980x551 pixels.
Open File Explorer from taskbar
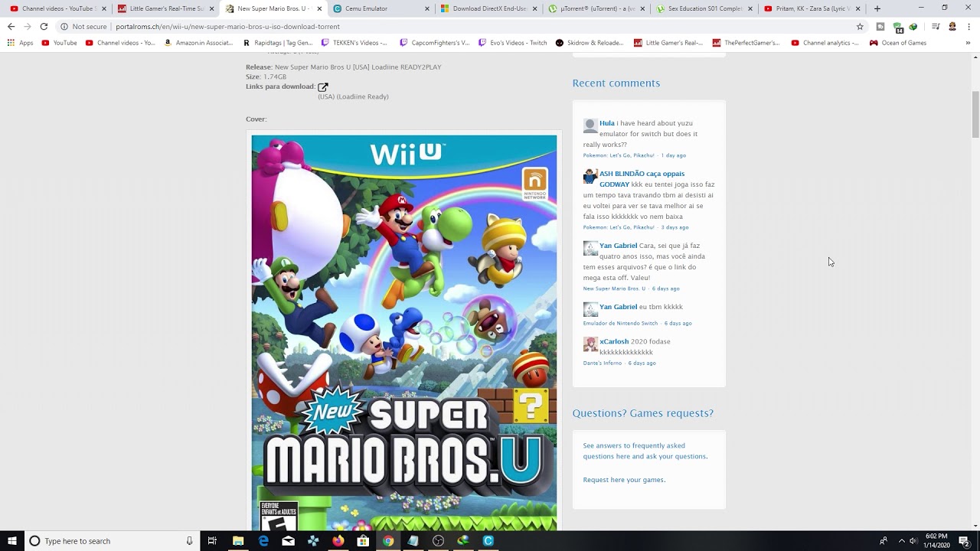(x=238, y=541)
